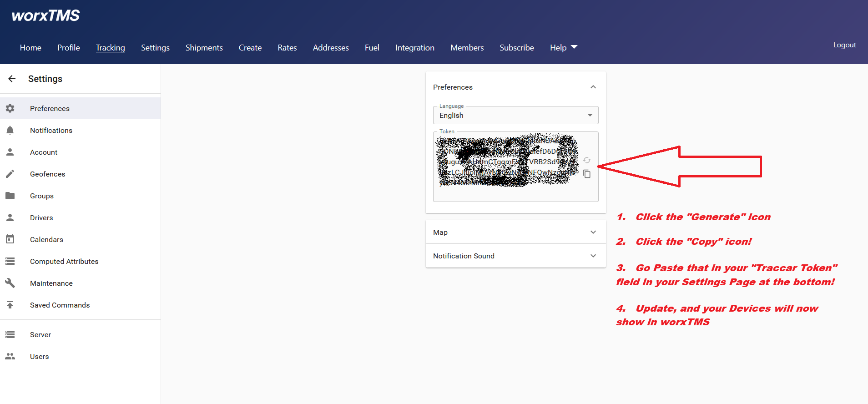Open Profile in the top navigation
The height and width of the screenshot is (404, 868).
pyautogui.click(x=69, y=47)
